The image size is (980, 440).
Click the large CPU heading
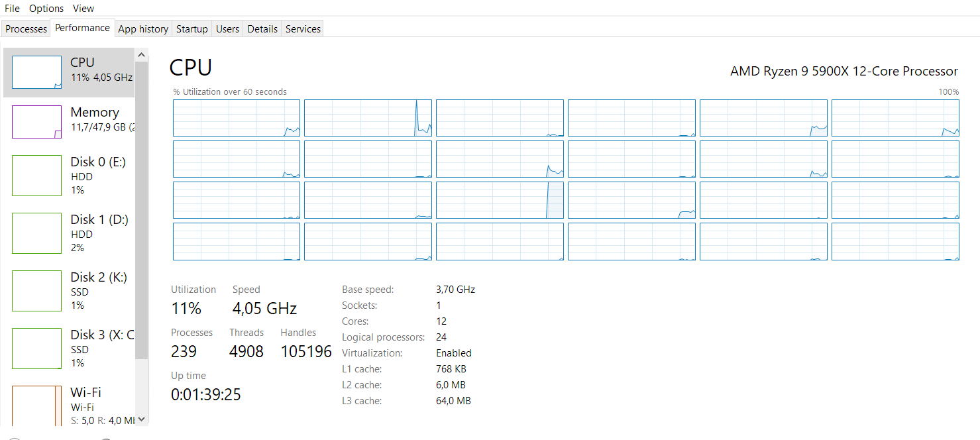click(x=191, y=68)
